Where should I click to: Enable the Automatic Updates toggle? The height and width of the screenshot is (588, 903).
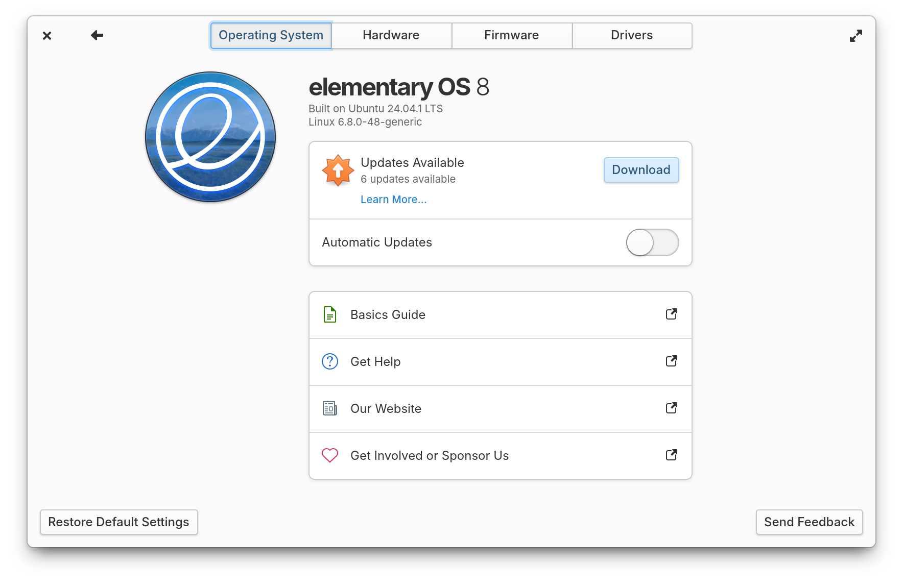coord(652,242)
